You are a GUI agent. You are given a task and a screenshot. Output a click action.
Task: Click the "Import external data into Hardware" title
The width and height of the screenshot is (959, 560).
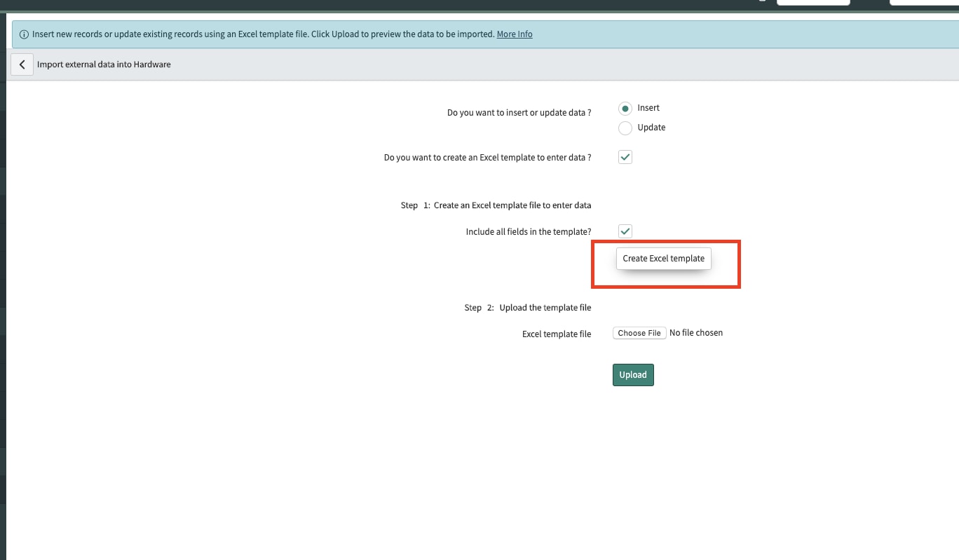tap(104, 64)
